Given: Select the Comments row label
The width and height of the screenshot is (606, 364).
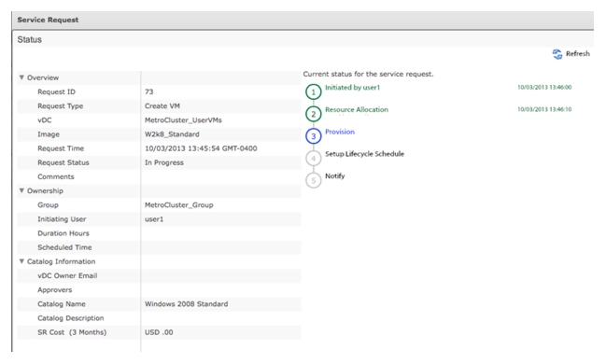Looking at the screenshot, I should 56,176.
